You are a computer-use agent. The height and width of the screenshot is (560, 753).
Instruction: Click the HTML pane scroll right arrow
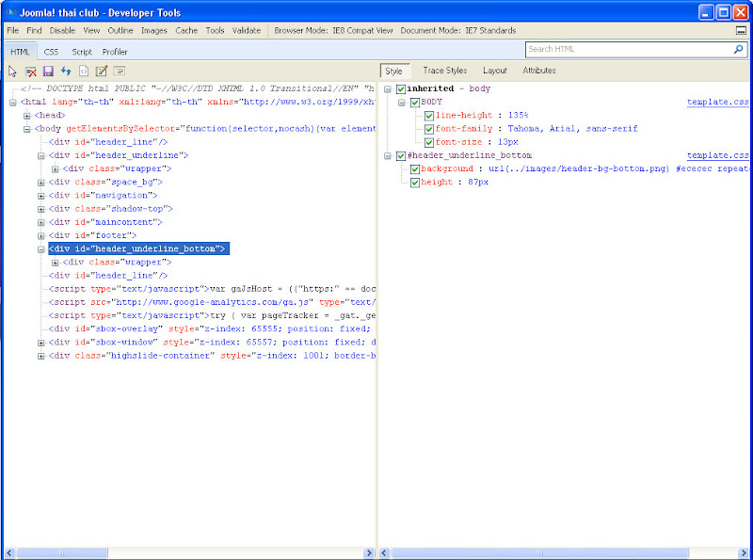(x=369, y=553)
